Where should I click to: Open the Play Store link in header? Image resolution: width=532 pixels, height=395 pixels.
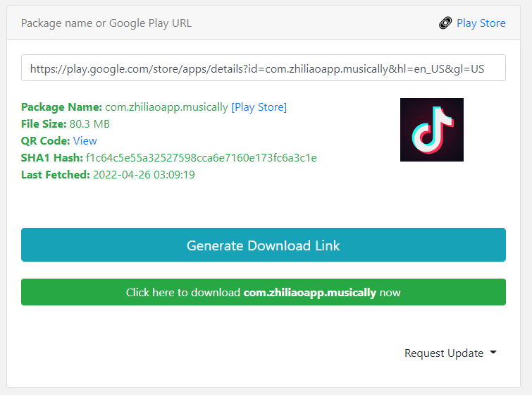pos(481,23)
